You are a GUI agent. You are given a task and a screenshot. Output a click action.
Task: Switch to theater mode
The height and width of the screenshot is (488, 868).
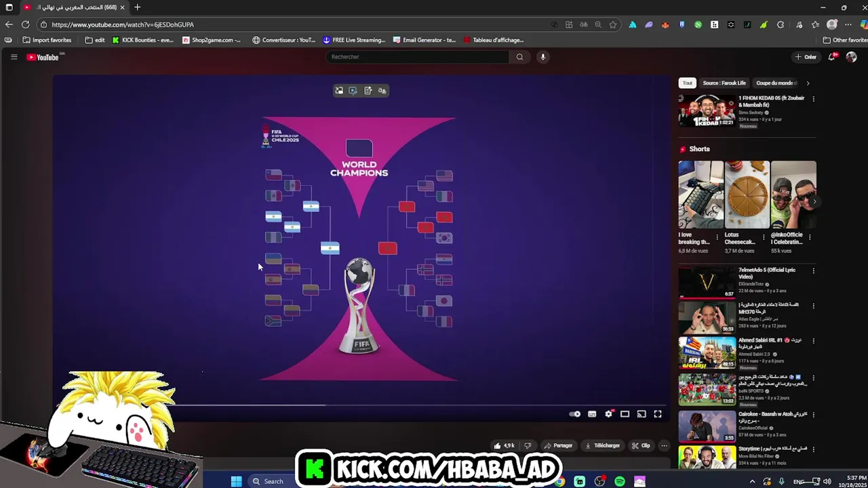[x=625, y=414]
